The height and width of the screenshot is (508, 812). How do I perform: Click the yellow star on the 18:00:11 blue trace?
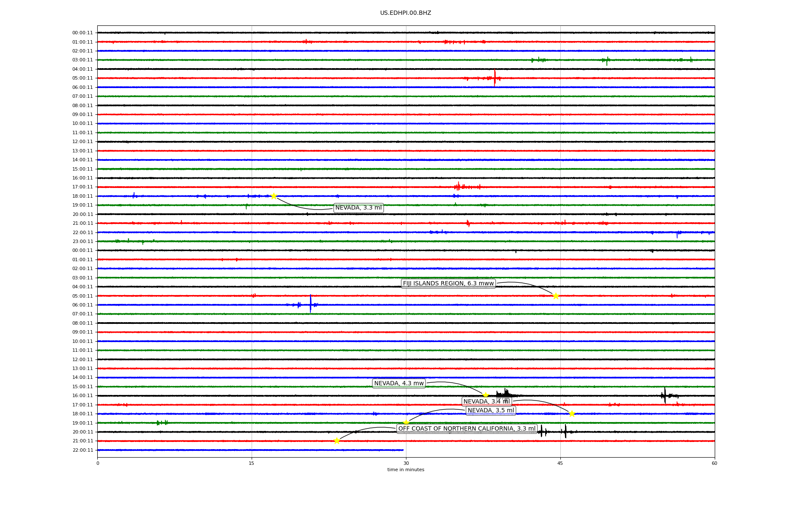[274, 196]
